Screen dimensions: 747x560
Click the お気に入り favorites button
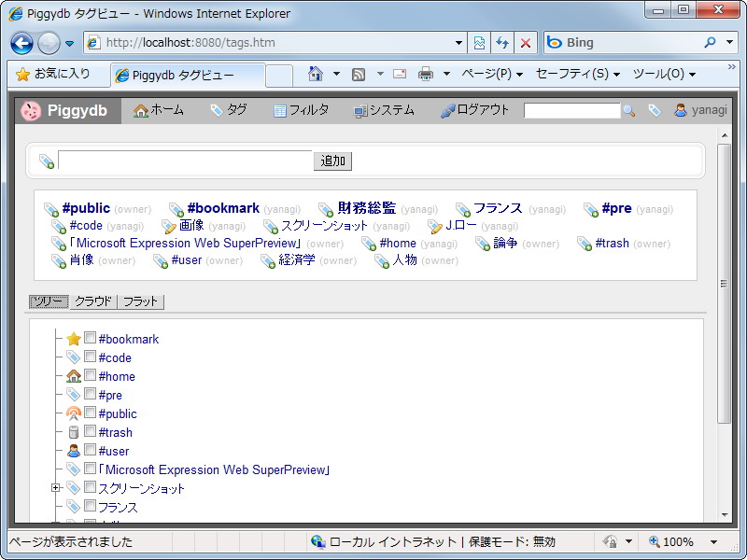coord(53,74)
